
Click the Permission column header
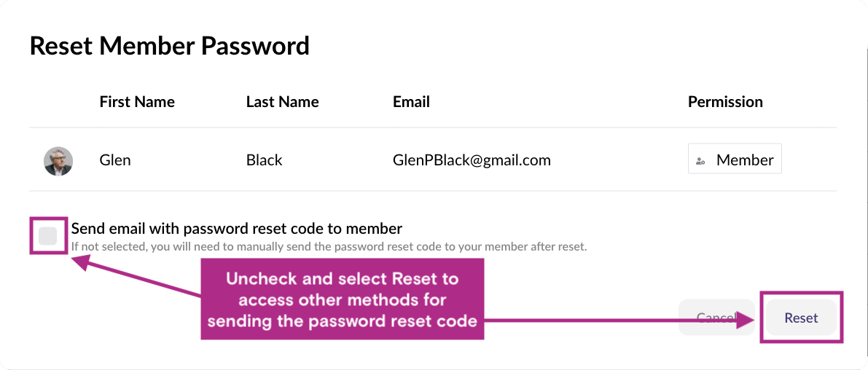pos(724,102)
